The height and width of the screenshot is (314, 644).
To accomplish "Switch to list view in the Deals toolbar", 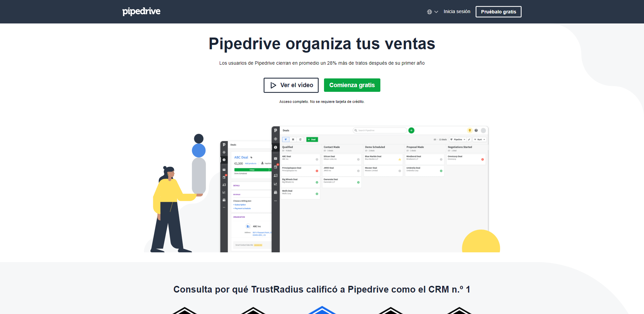I will tap(293, 139).
